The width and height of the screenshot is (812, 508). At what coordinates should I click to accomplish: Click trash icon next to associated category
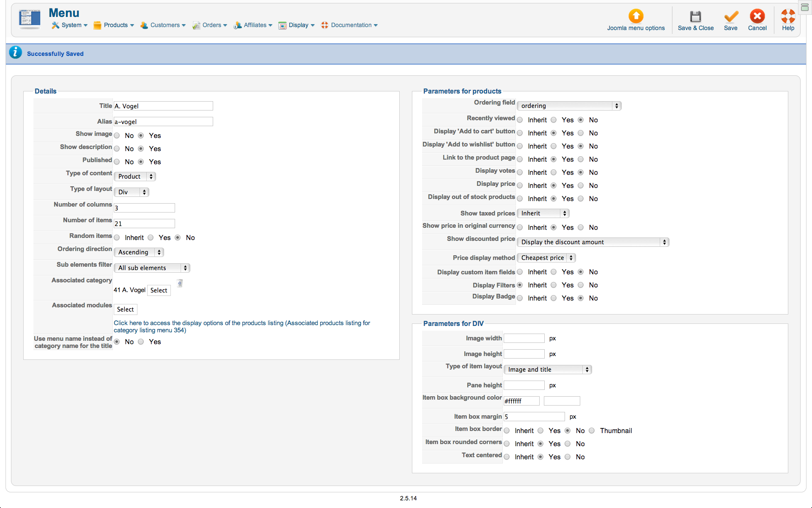pos(180,283)
